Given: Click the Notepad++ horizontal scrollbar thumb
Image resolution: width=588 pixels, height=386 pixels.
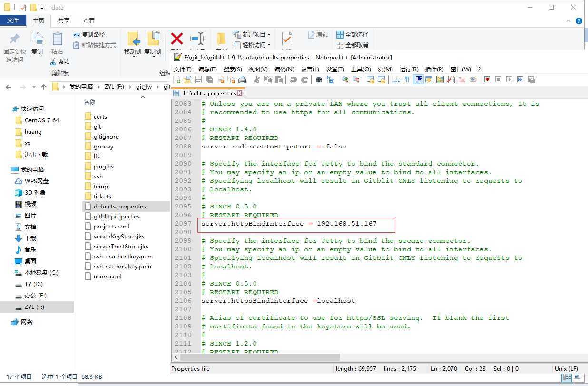Looking at the screenshot, I should pyautogui.click(x=260, y=357).
